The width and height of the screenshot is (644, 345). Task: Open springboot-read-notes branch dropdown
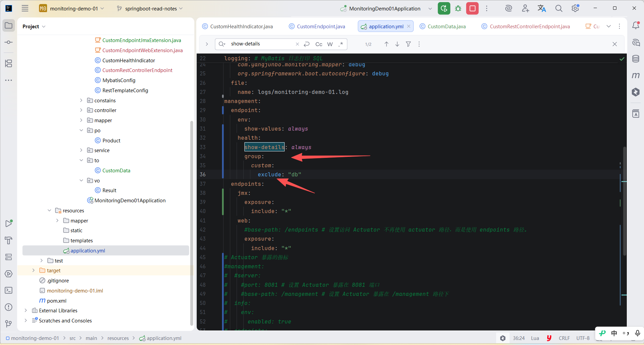click(150, 8)
